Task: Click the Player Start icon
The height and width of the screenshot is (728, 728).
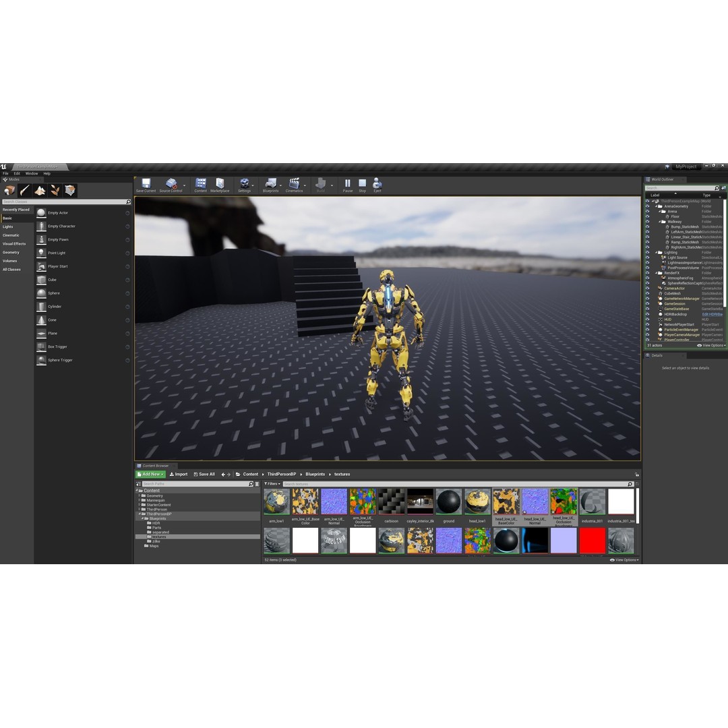Action: tap(41, 266)
